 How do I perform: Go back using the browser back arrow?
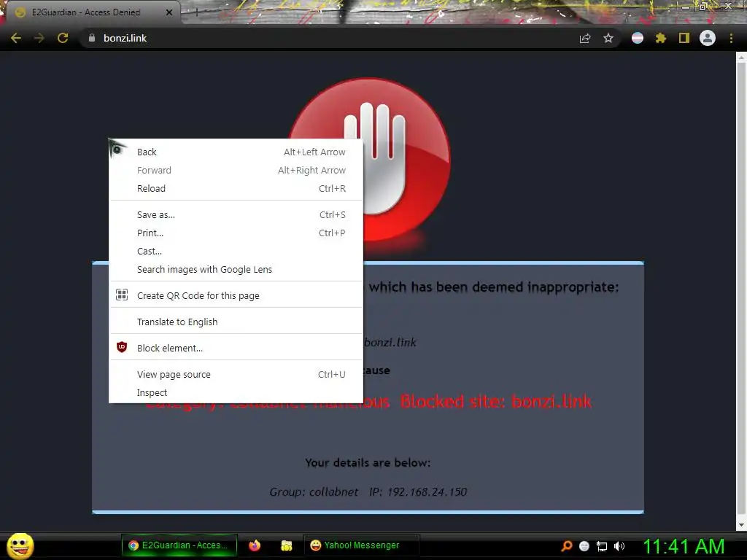16,38
